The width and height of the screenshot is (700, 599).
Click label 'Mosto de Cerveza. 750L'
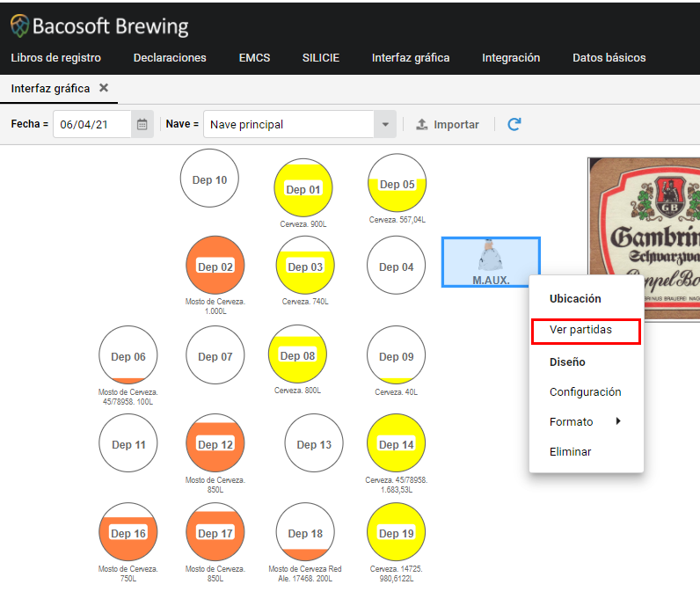coord(128,573)
